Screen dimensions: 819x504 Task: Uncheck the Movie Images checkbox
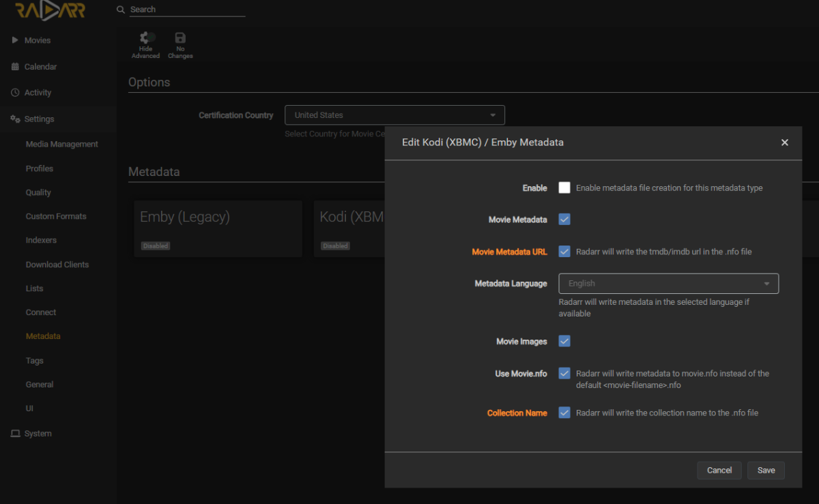click(564, 341)
